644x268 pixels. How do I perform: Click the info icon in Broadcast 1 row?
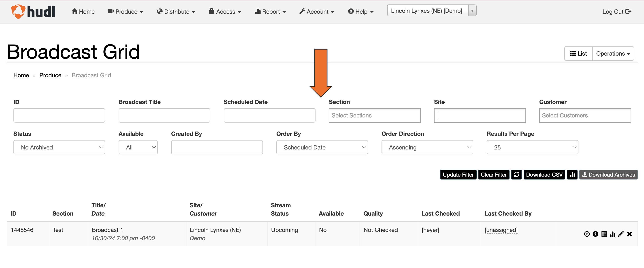pyautogui.click(x=595, y=234)
